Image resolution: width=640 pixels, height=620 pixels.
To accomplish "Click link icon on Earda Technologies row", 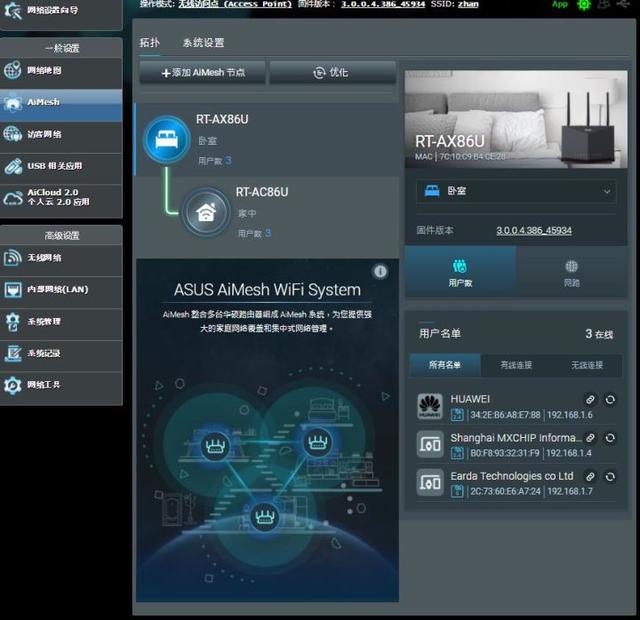I will coord(590,476).
